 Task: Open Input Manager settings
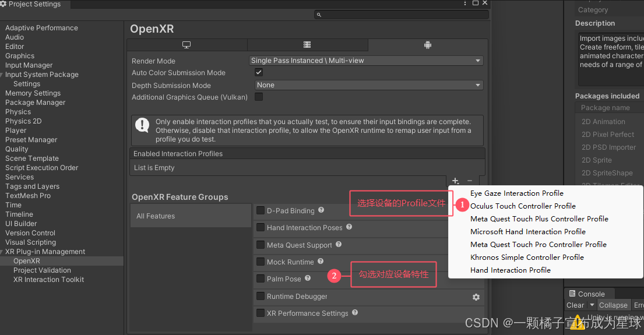point(29,65)
